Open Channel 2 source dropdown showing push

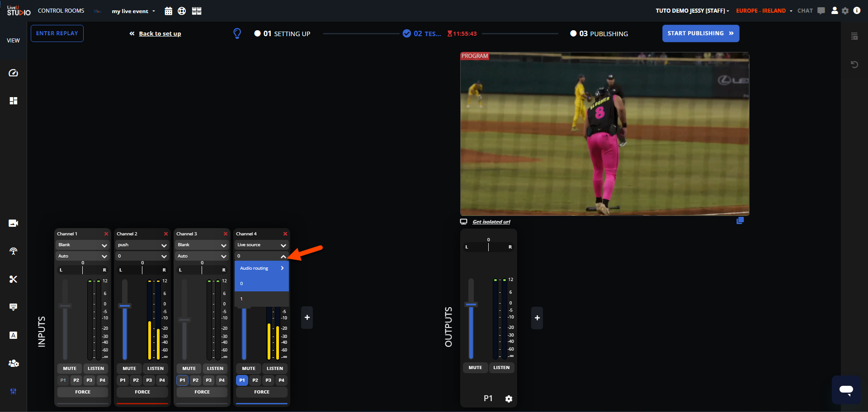pos(142,245)
